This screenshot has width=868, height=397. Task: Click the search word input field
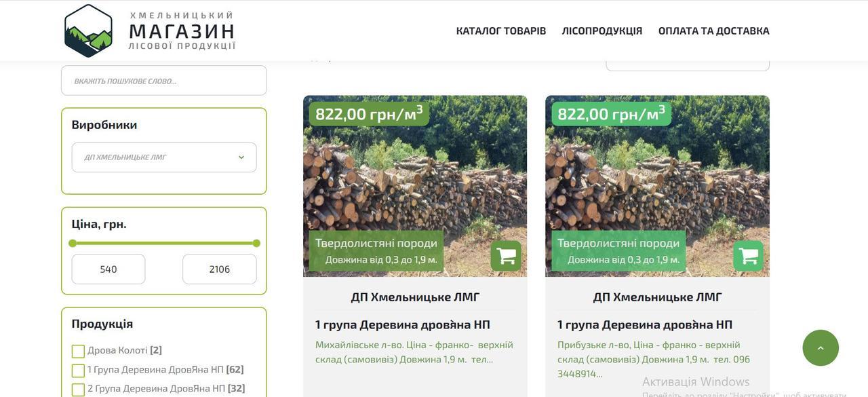(x=164, y=81)
